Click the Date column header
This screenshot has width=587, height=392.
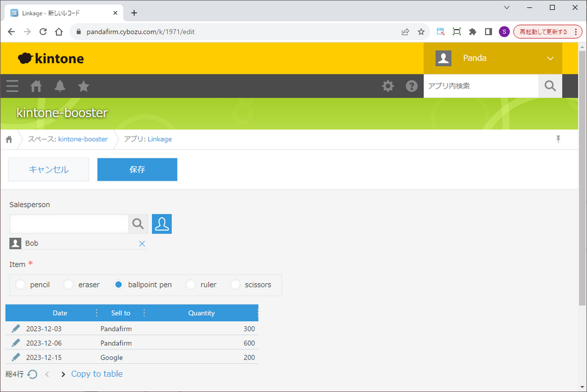[x=60, y=313]
